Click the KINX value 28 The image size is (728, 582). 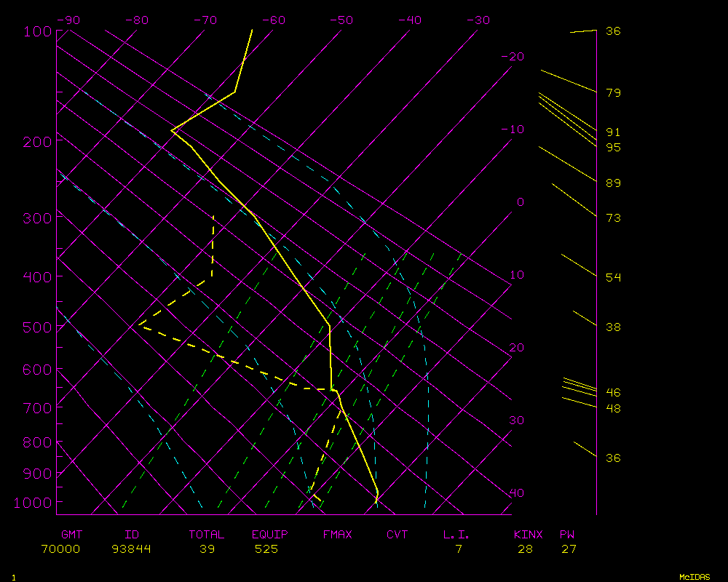[525, 549]
